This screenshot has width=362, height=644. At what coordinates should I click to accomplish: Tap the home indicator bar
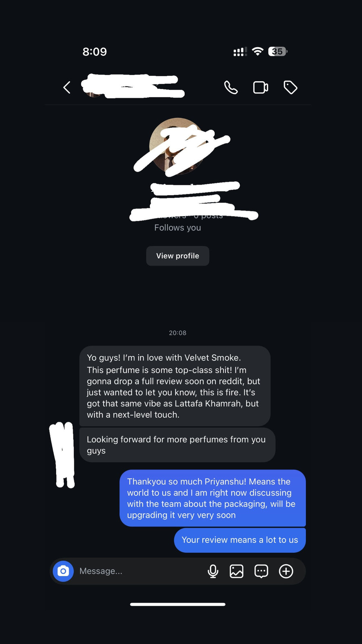click(x=178, y=604)
